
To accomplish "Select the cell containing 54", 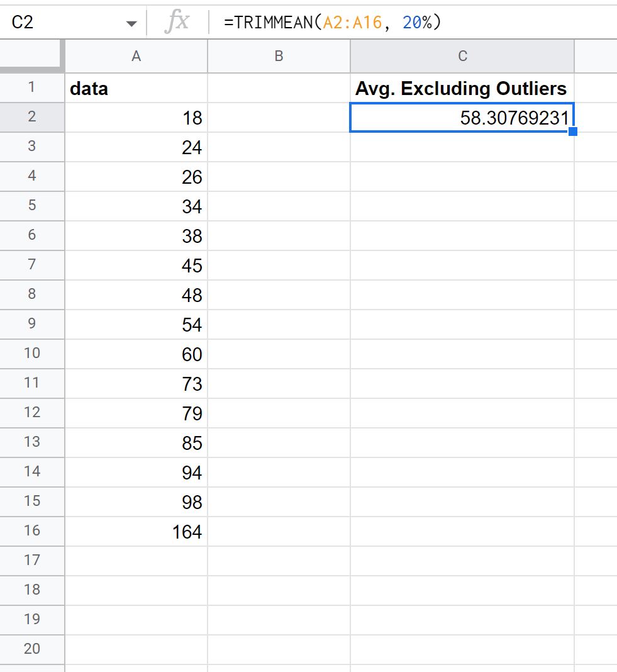I will point(136,325).
